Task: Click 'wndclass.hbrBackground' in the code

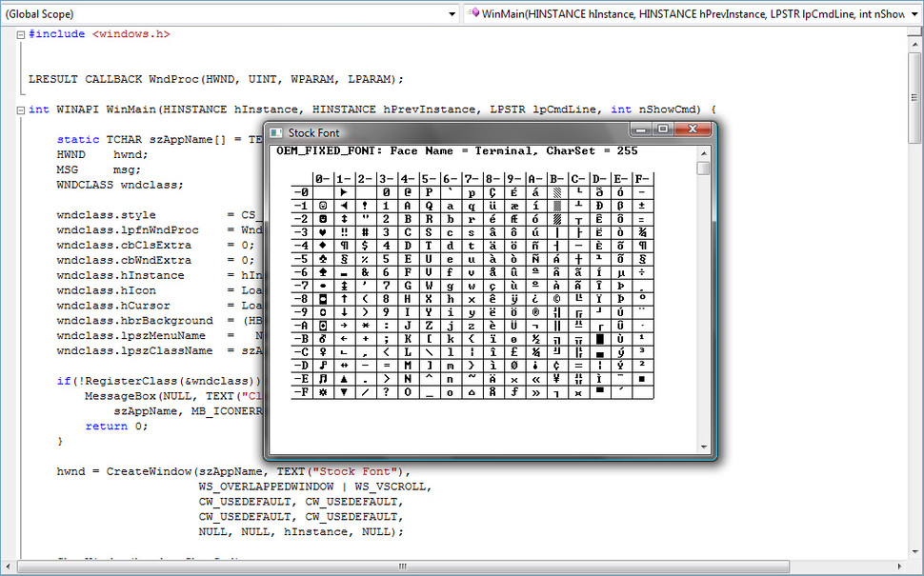Action: click(135, 321)
